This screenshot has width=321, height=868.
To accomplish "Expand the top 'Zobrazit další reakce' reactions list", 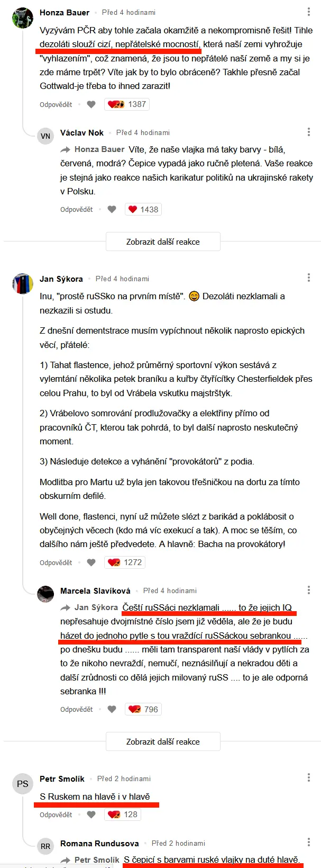I will coord(163,241).
